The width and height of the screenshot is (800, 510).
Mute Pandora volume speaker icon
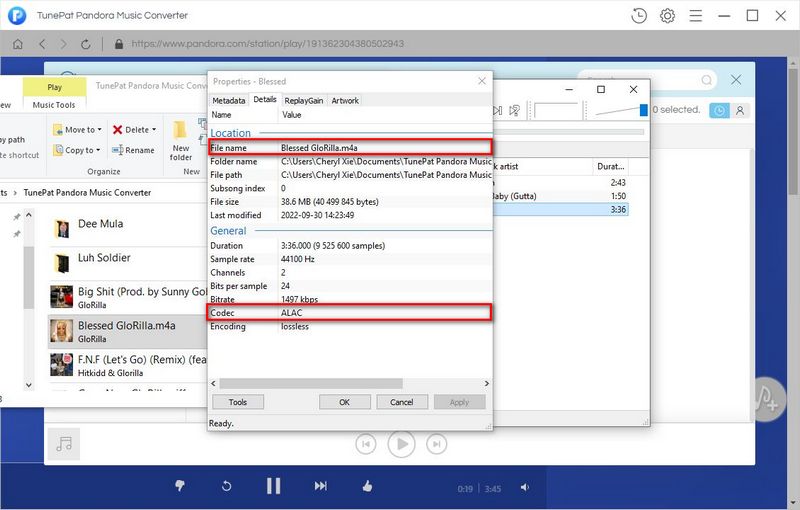[525, 488]
